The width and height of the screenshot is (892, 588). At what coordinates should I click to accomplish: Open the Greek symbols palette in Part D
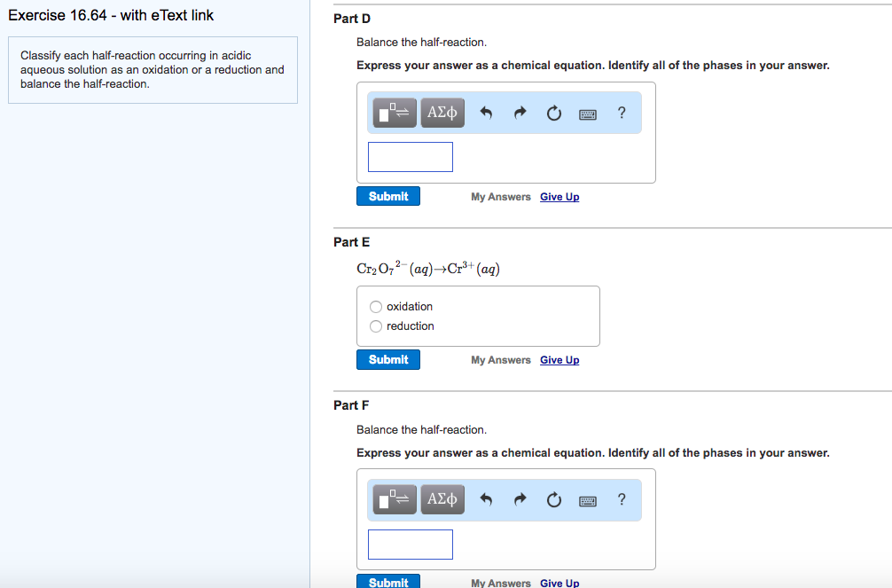pyautogui.click(x=442, y=113)
